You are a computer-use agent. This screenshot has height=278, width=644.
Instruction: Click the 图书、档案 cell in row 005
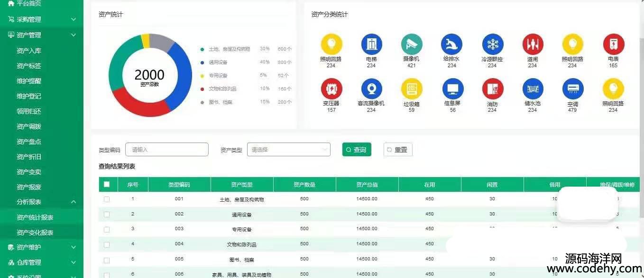(x=242, y=260)
